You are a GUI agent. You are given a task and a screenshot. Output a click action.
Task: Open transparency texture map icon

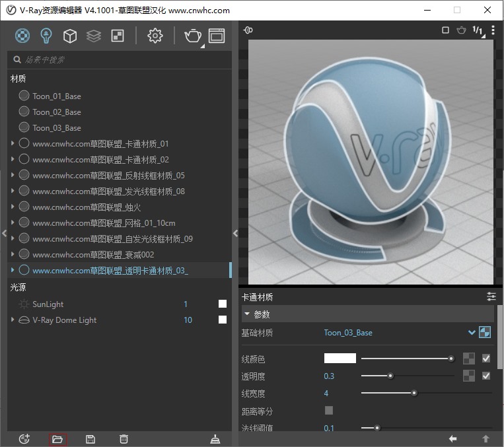tap(468, 376)
